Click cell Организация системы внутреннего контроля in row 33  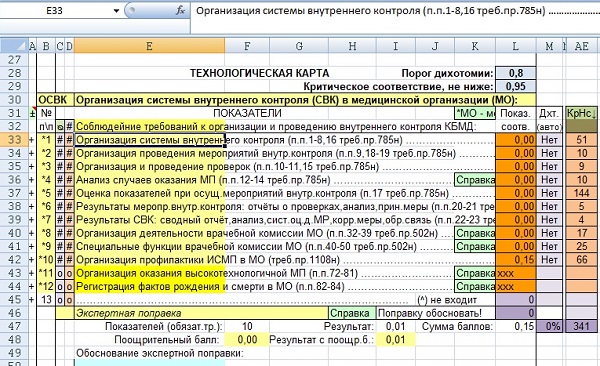pos(149,140)
